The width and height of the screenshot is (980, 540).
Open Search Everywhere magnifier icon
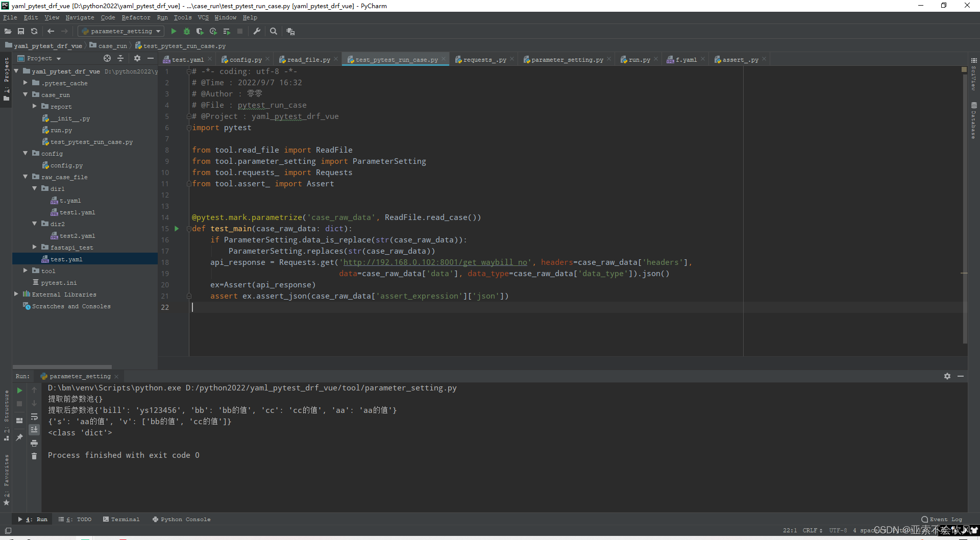tap(274, 31)
